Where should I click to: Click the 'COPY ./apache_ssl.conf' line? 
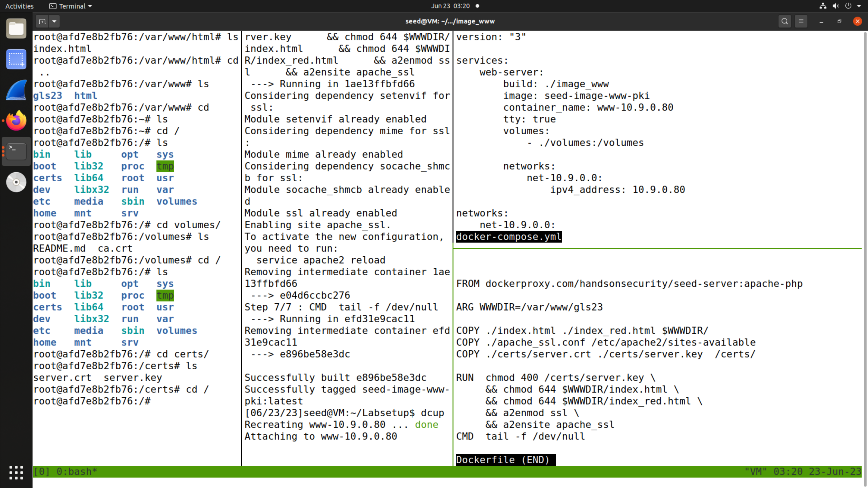(x=605, y=342)
